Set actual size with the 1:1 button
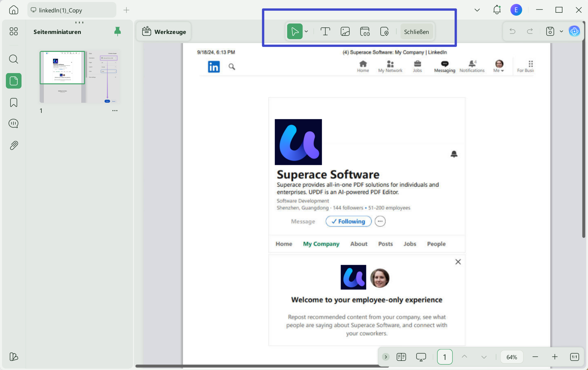This screenshot has height=370, width=588. [575, 357]
